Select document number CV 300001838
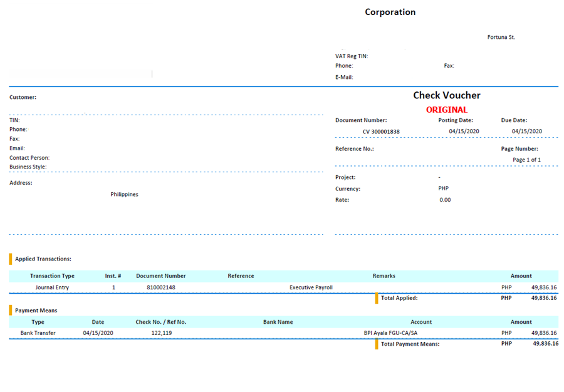The image size is (564, 392). pos(381,132)
